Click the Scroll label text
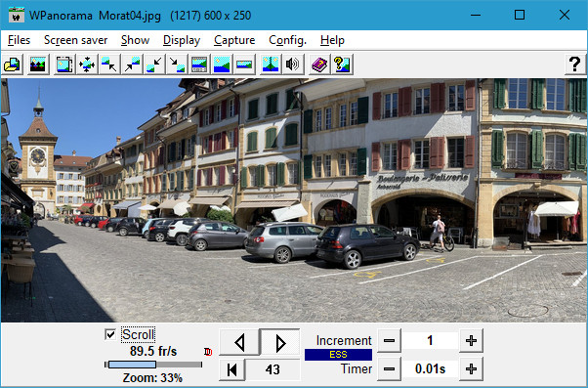Image resolution: width=588 pixels, height=388 pixels. coord(138,334)
